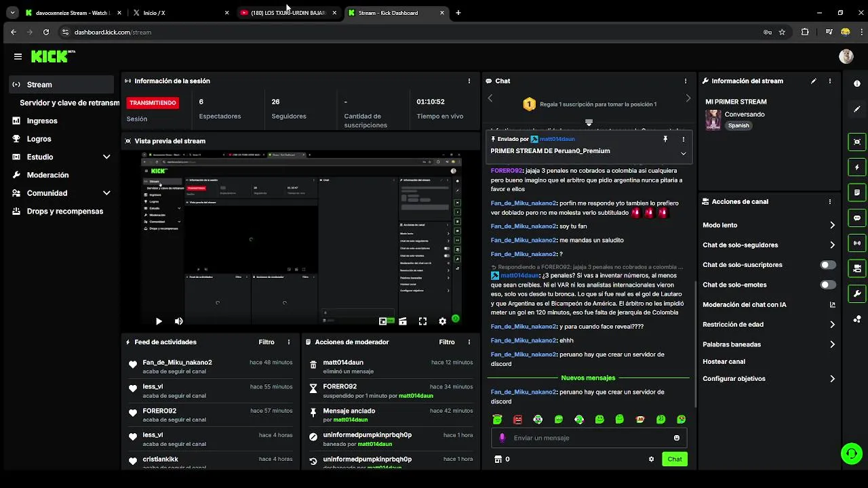Click the Enviar un mensaje input field
Image resolution: width=868 pixels, height=488 pixels.
point(589,438)
